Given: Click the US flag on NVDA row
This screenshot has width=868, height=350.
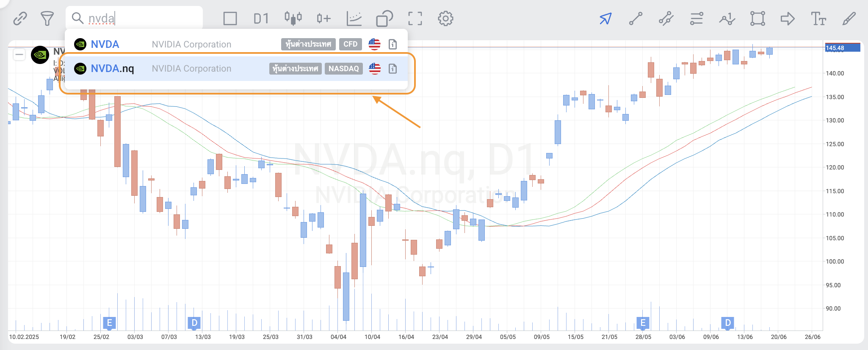Looking at the screenshot, I should 374,44.
